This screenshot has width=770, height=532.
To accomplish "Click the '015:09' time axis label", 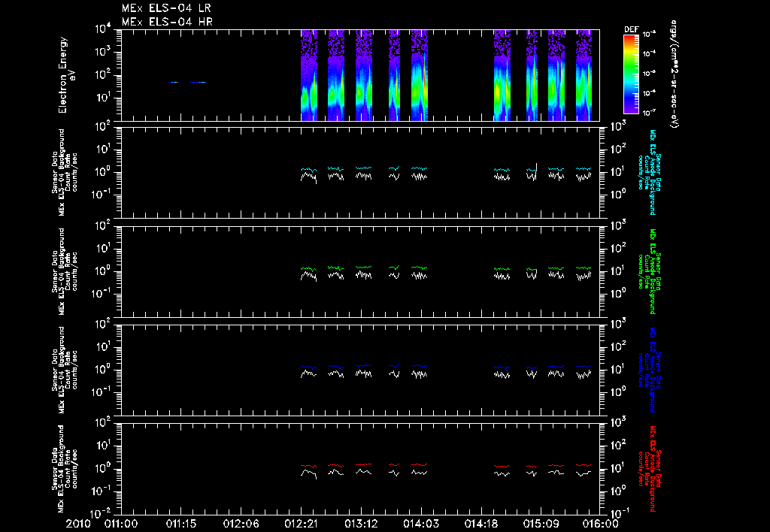I will [541, 524].
